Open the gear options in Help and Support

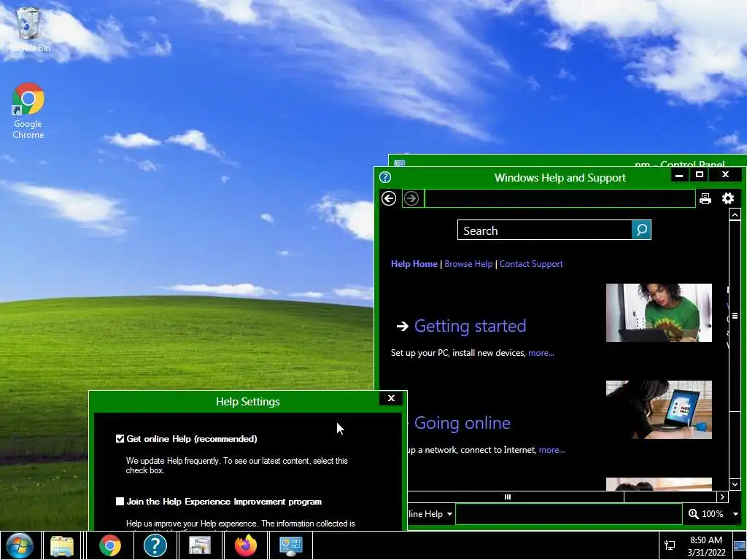728,198
